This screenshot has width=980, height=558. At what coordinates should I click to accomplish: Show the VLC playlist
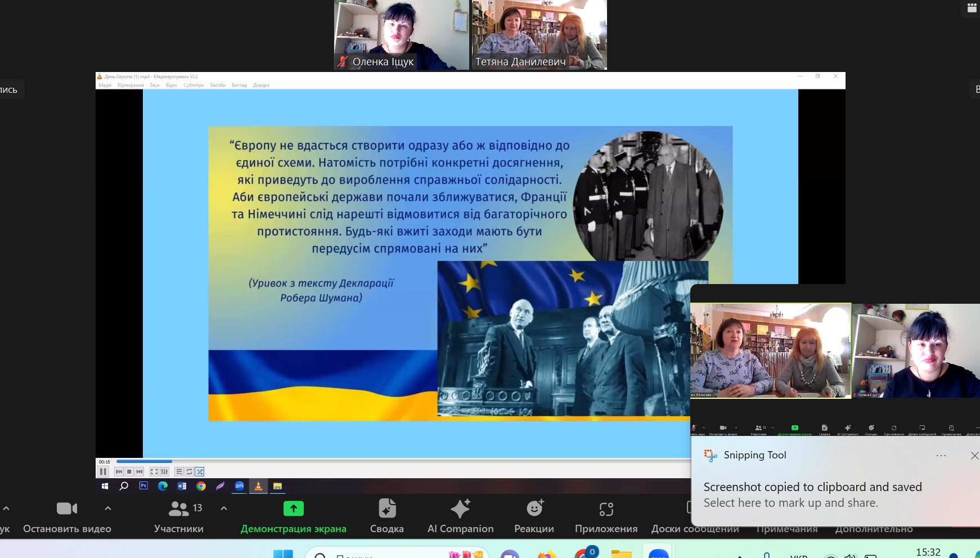point(179,472)
